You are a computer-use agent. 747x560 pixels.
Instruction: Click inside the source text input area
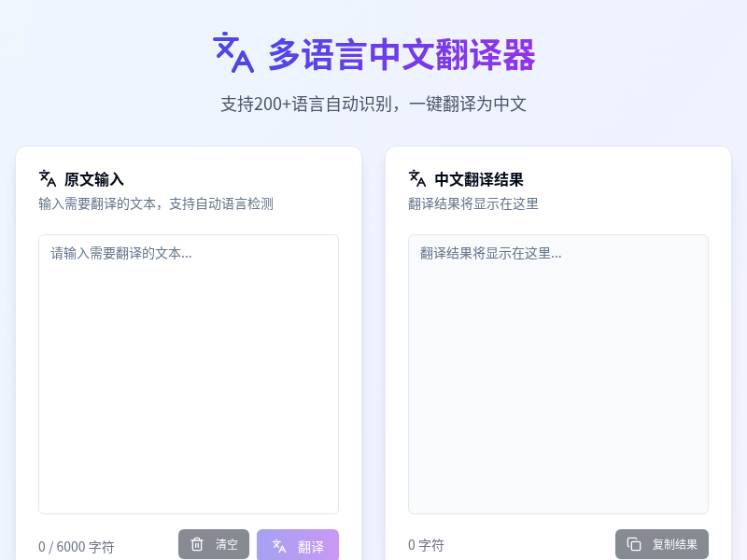[189, 373]
